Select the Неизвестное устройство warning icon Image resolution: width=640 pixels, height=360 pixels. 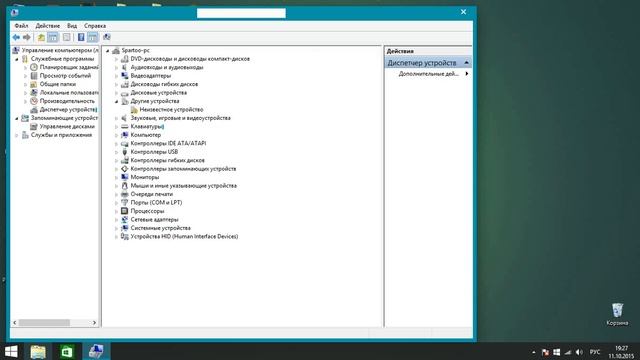[134, 109]
